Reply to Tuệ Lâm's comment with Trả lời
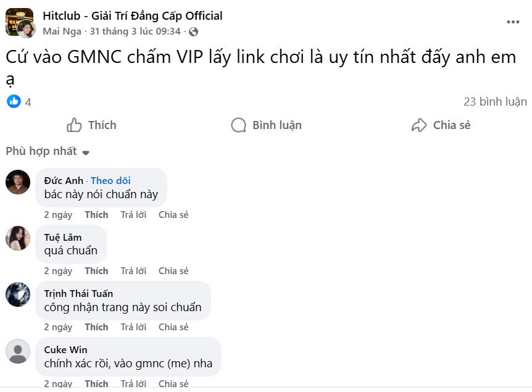The height and width of the screenshot is (392, 532). tap(133, 270)
